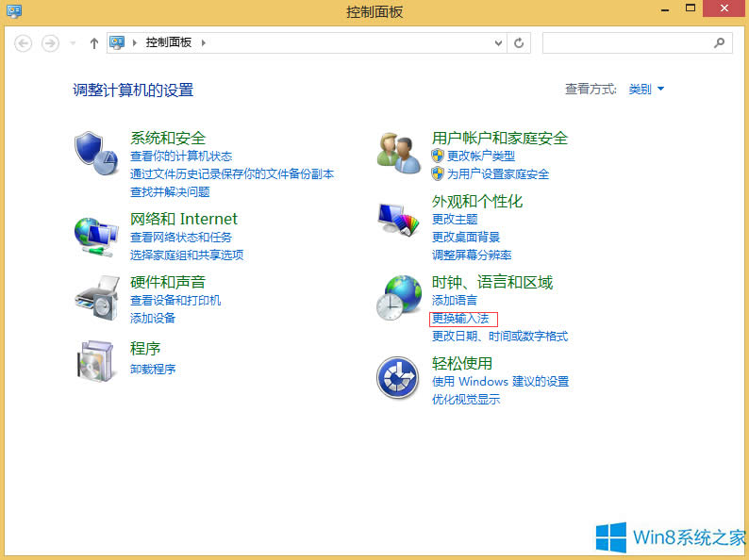This screenshot has height=560, width=749.
Task: Go up one level with up arrow
Action: click(x=93, y=42)
